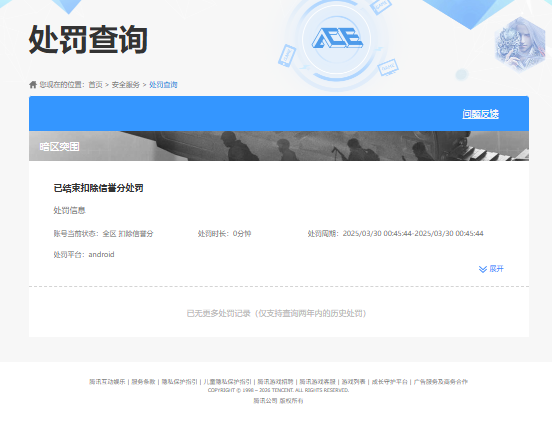
Task: Click the 腾讯公司 版权所有 footer text
Action: pyautogui.click(x=278, y=401)
